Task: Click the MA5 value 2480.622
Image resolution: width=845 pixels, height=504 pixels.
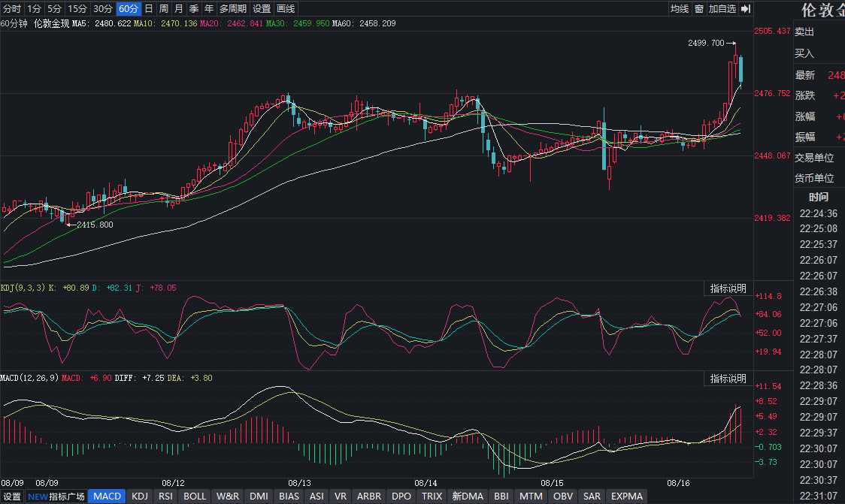Action: click(113, 24)
